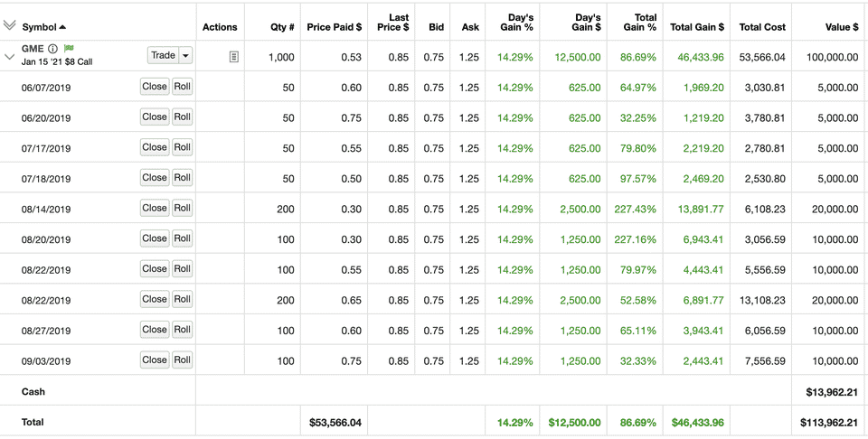Expand all rows with double chevron icon
868x439 pixels.
pos(10,26)
